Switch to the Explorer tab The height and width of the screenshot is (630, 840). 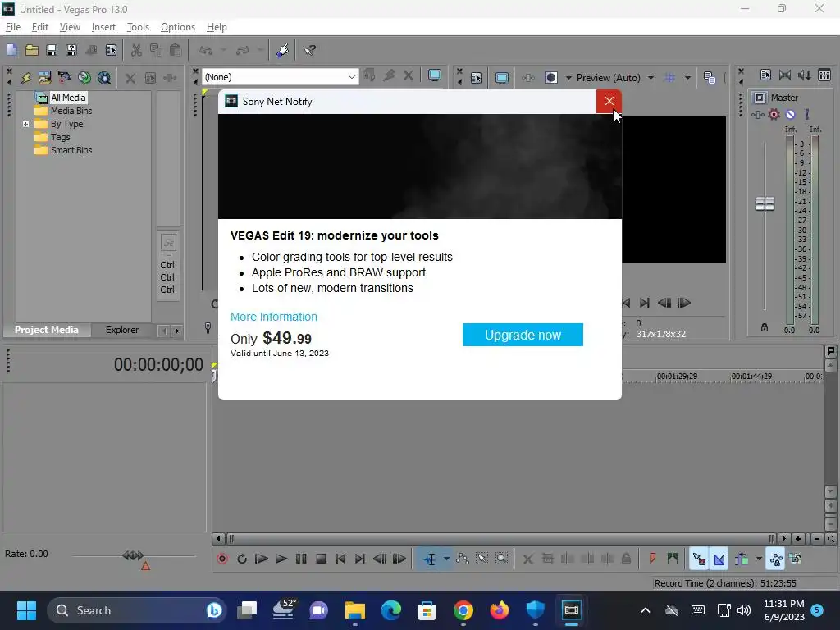(122, 330)
